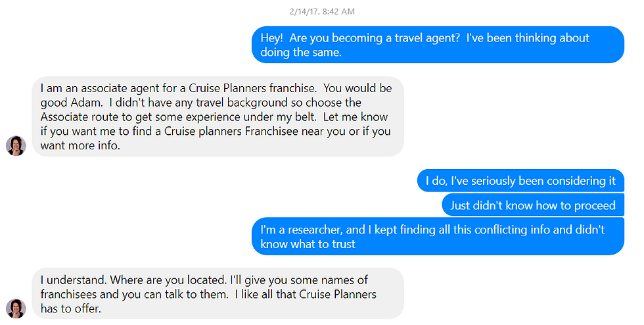Viewport: 644px width, 325px height.
Task: Select the 'I am an associate agent' reply bubble
Action: 218,116
